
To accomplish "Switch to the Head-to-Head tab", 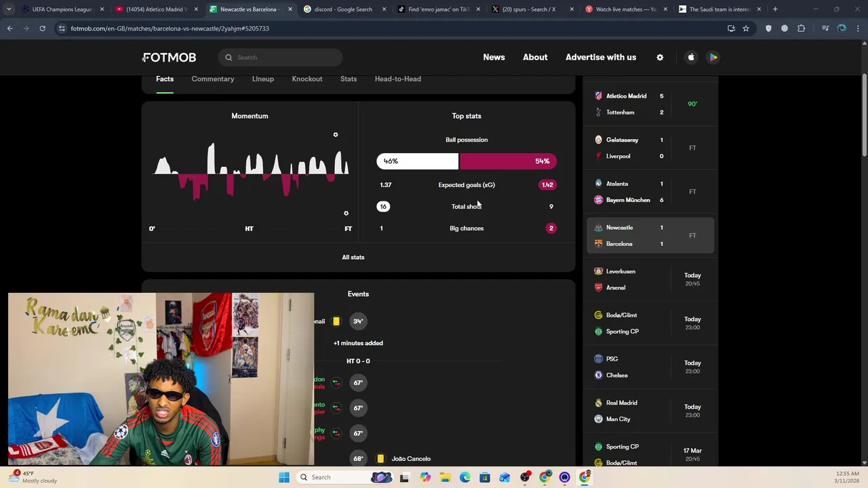I will [x=398, y=79].
